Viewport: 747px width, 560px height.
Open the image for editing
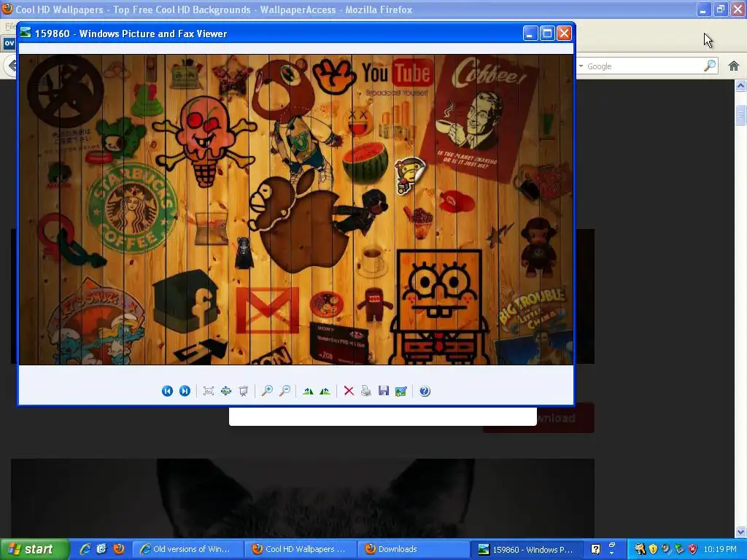pos(401,391)
